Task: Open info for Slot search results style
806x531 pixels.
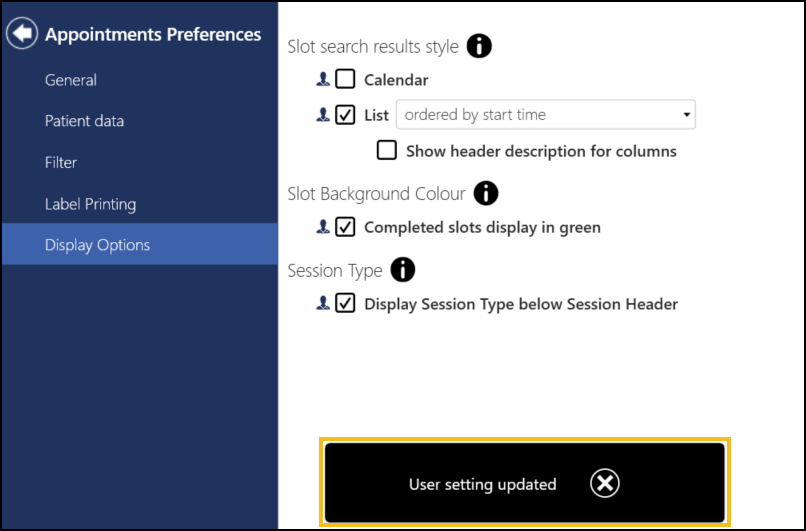Action: point(480,46)
